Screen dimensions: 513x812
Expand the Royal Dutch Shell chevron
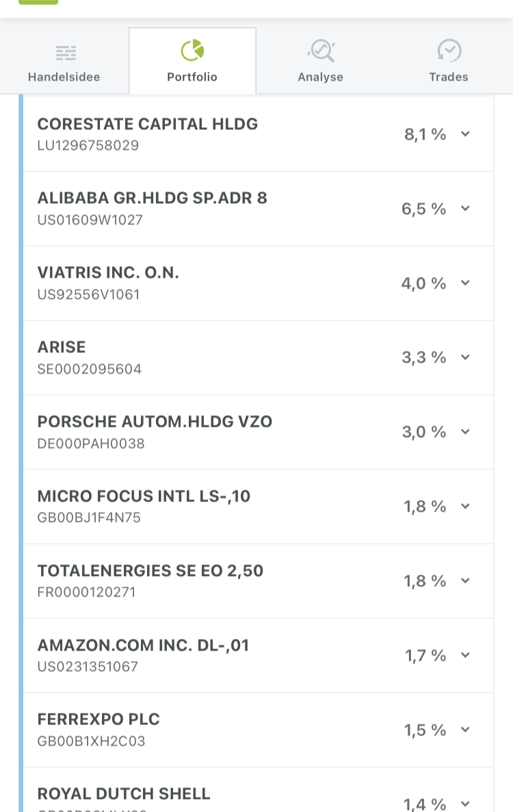465,804
